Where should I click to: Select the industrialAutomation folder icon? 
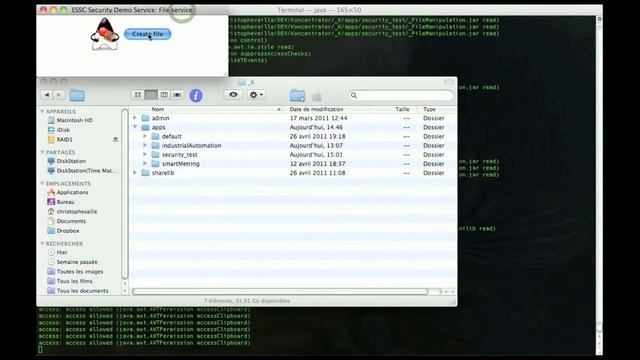click(155, 145)
